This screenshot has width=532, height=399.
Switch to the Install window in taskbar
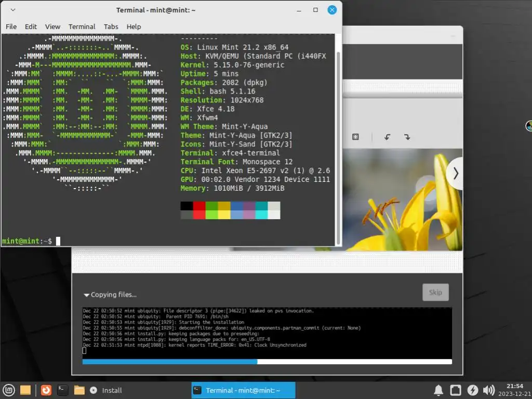click(x=105, y=390)
